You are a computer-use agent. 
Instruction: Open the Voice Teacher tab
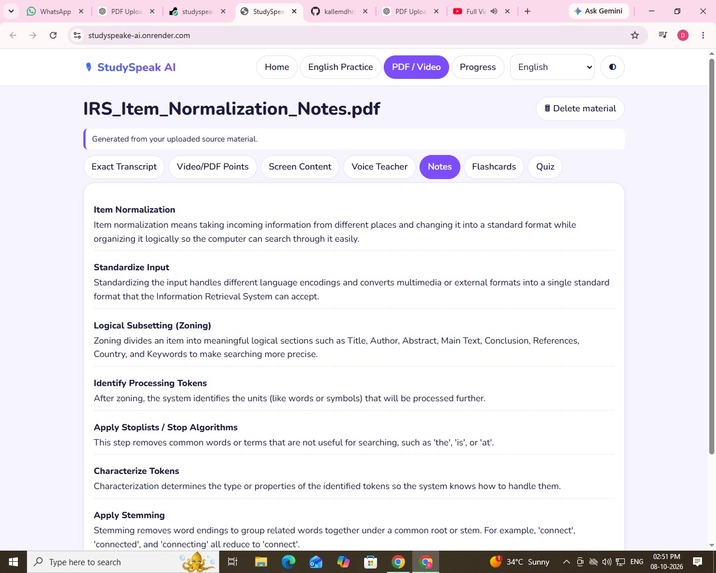click(379, 167)
